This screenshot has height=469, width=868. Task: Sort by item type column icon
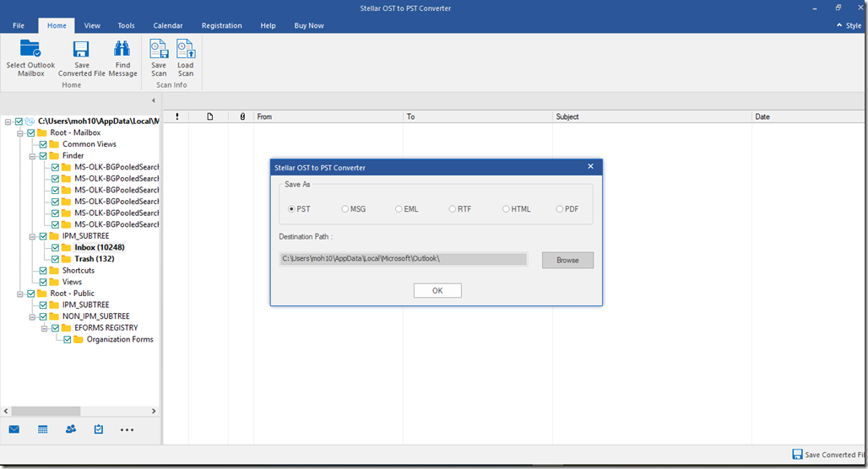click(x=209, y=116)
